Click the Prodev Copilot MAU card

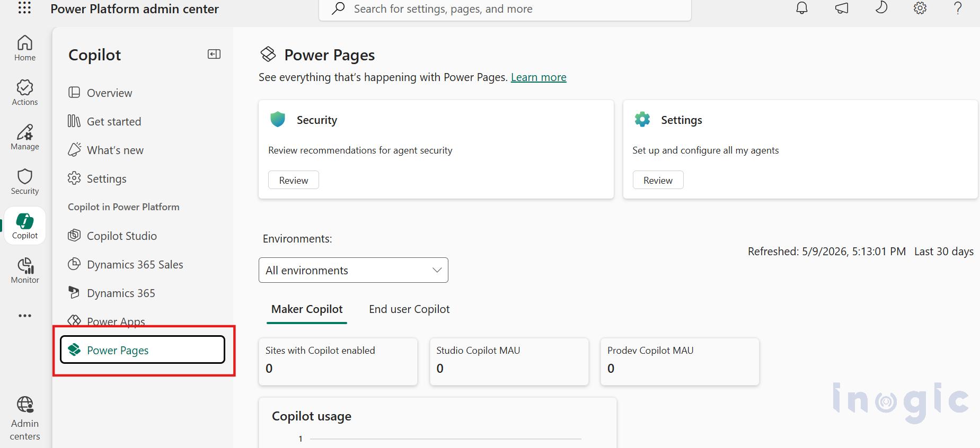[680, 362]
